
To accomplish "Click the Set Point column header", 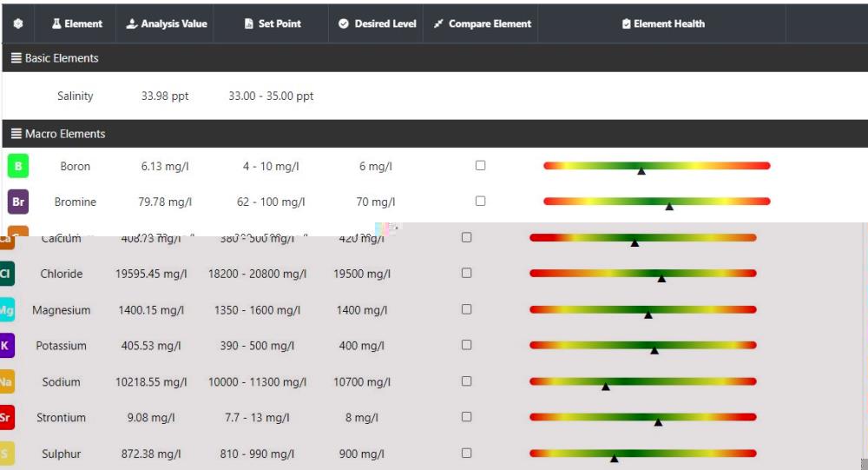I will pos(273,23).
